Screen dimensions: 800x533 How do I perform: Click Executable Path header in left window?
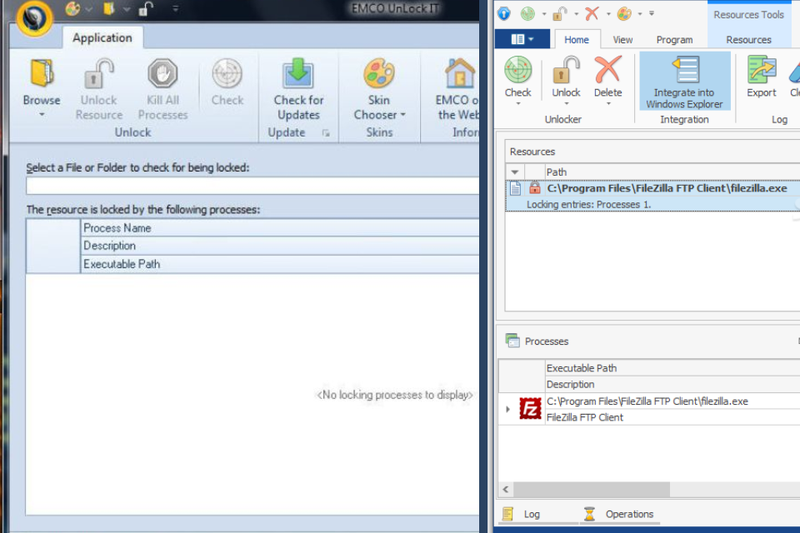280,264
